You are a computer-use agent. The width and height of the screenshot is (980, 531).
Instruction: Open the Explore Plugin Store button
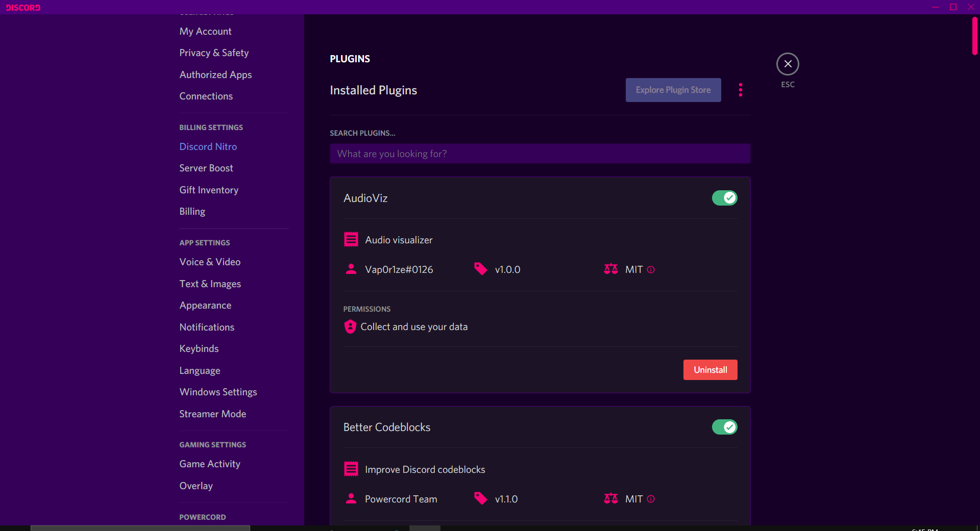673,90
